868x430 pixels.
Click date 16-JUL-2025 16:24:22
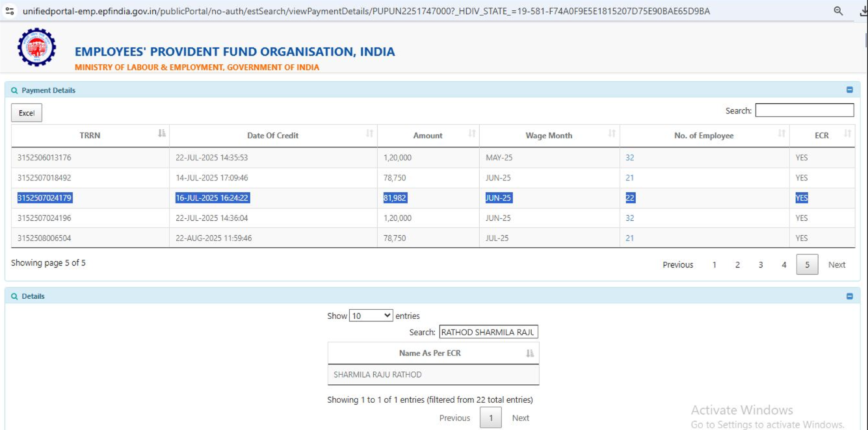tap(213, 198)
